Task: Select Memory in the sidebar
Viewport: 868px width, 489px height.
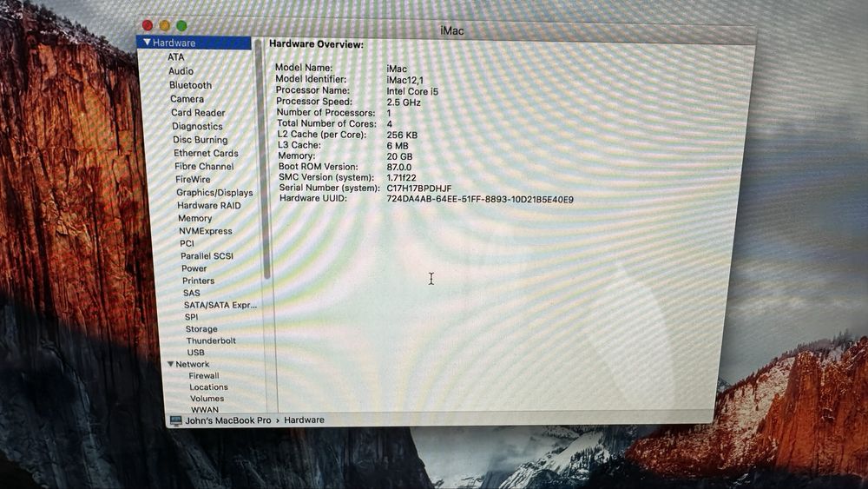Action: 194,218
